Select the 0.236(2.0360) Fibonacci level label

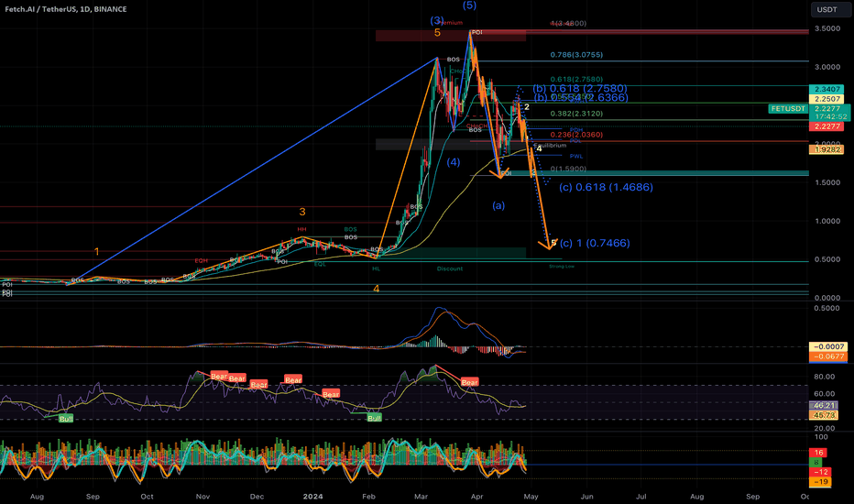click(576, 135)
